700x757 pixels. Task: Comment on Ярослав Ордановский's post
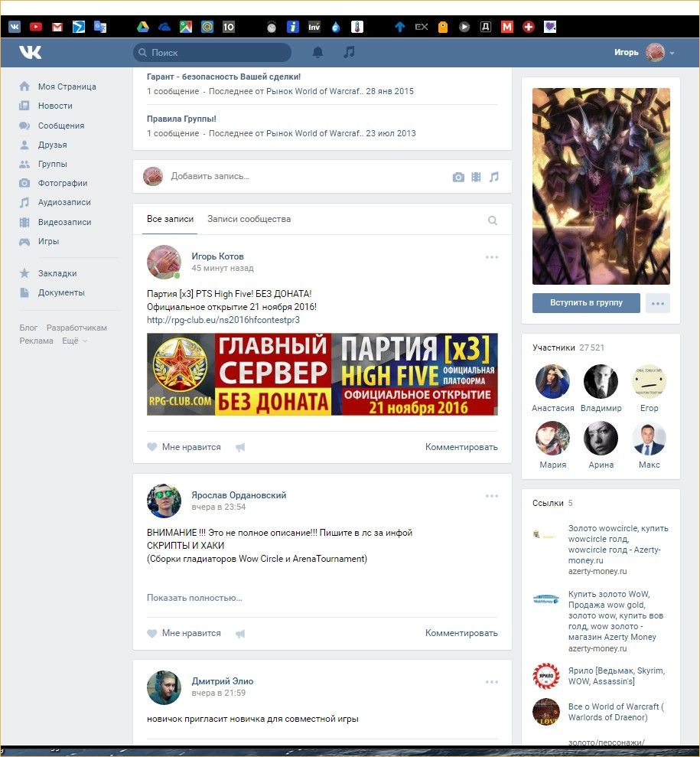(x=461, y=633)
